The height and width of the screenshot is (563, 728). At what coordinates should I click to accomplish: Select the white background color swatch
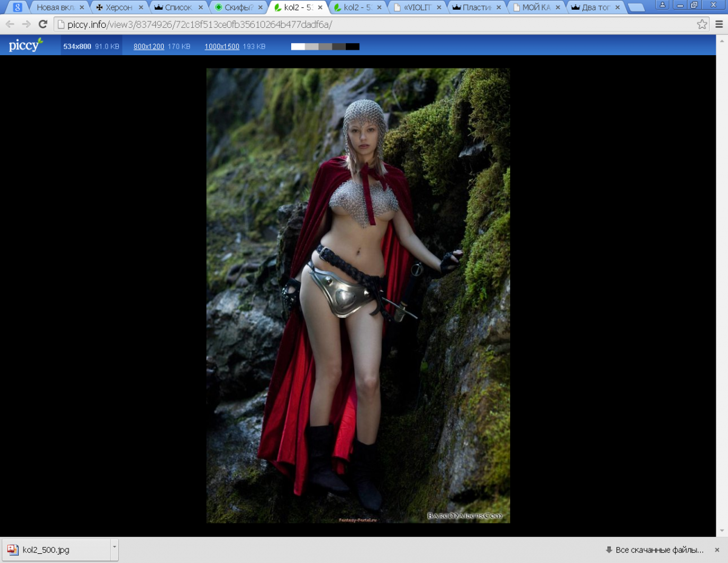(x=298, y=47)
